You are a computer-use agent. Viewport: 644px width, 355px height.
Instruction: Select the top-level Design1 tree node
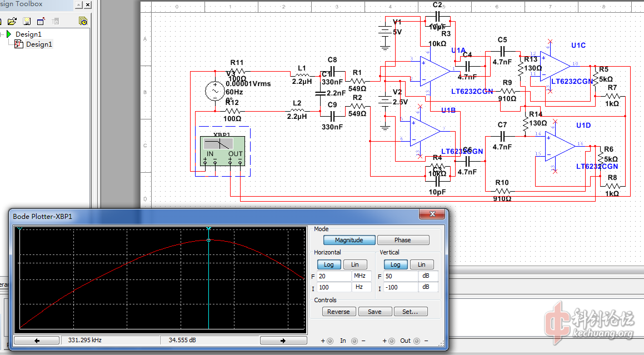pyautogui.click(x=28, y=34)
